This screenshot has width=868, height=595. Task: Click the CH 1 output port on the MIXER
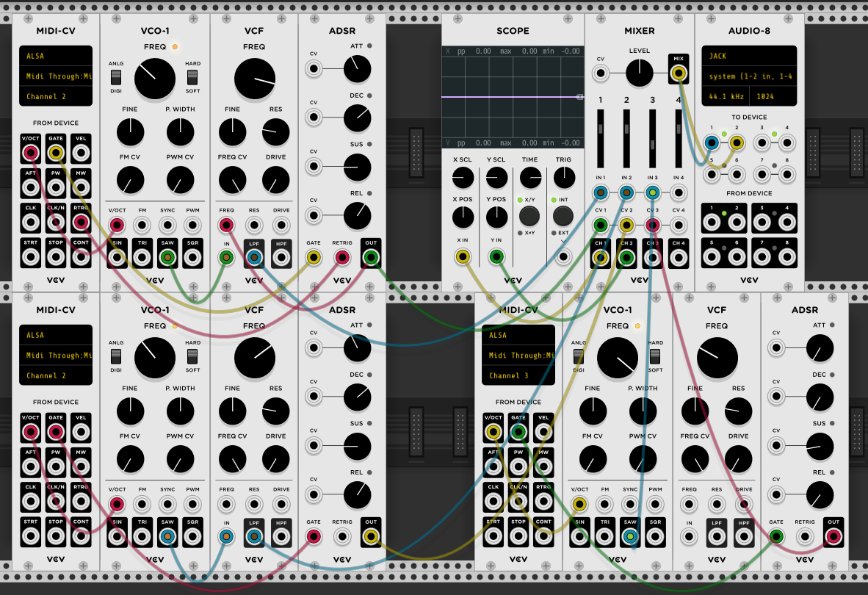(601, 258)
